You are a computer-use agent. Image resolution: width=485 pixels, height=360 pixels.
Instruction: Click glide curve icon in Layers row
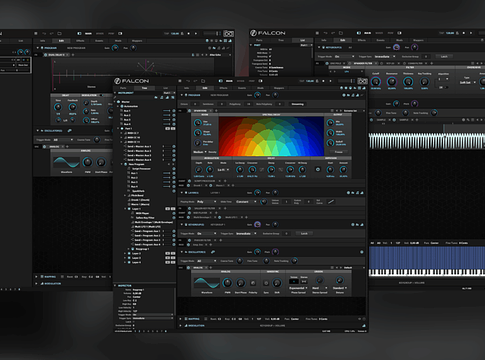point(330,202)
